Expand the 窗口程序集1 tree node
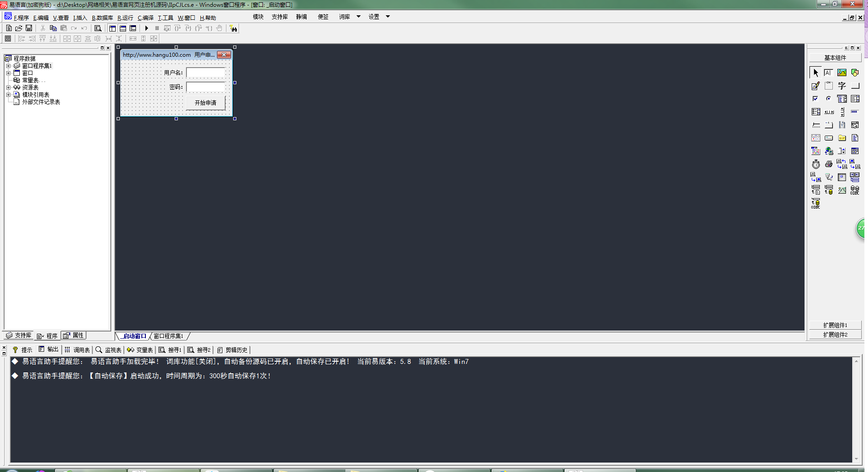868x472 pixels. 8,66
